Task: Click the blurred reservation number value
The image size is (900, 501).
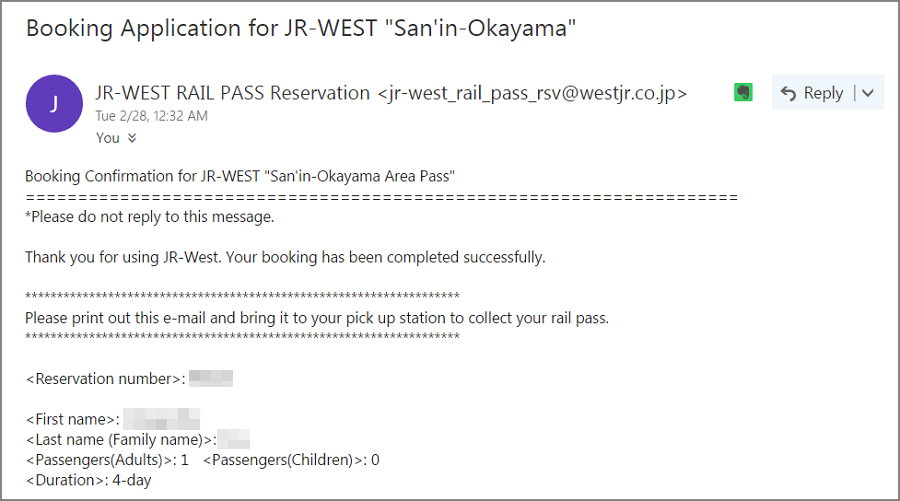Action: [211, 379]
